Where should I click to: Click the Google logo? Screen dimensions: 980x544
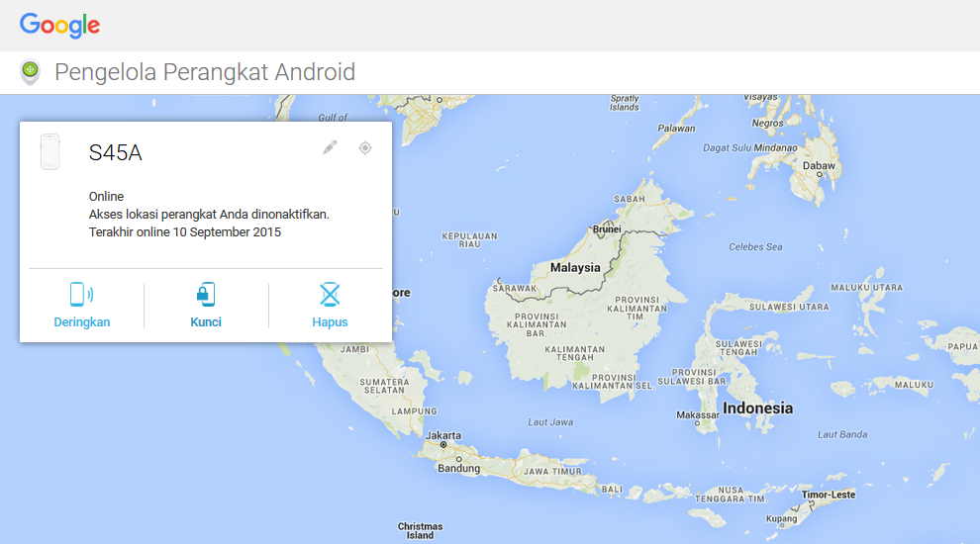tap(59, 26)
